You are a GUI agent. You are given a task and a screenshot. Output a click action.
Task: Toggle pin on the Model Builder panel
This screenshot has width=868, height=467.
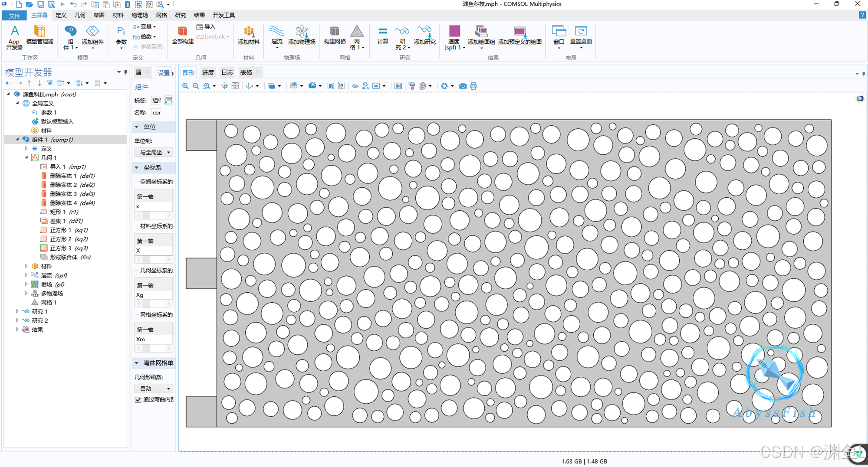(125, 72)
